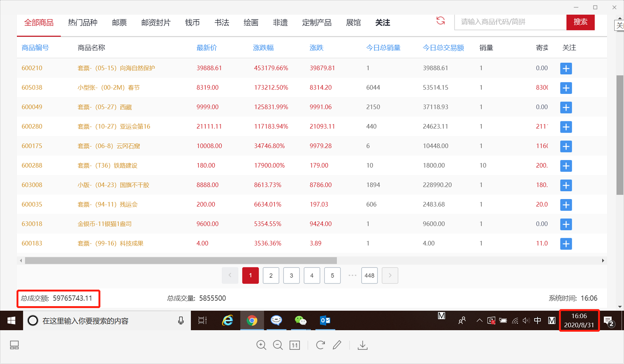Add product 600210 to watchlist with plus icon
This screenshot has height=364, width=624.
pos(566,68)
